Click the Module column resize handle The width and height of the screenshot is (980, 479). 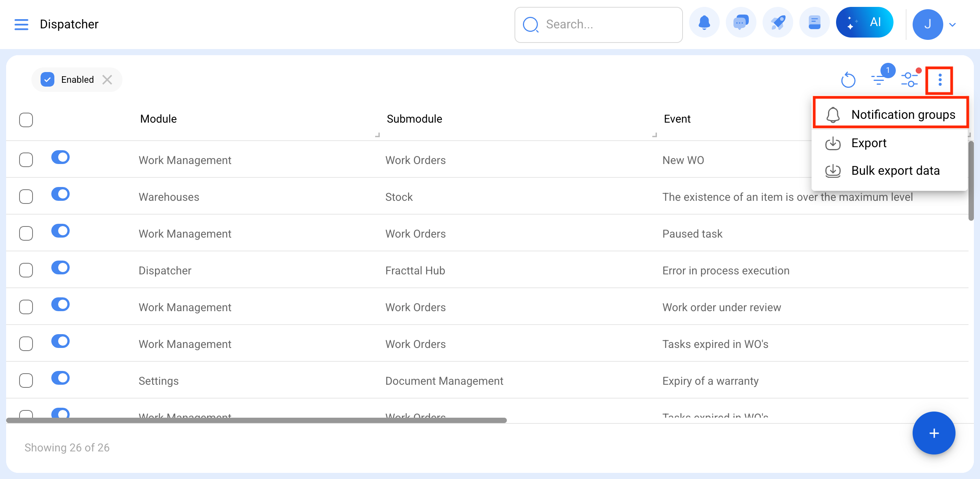(377, 135)
